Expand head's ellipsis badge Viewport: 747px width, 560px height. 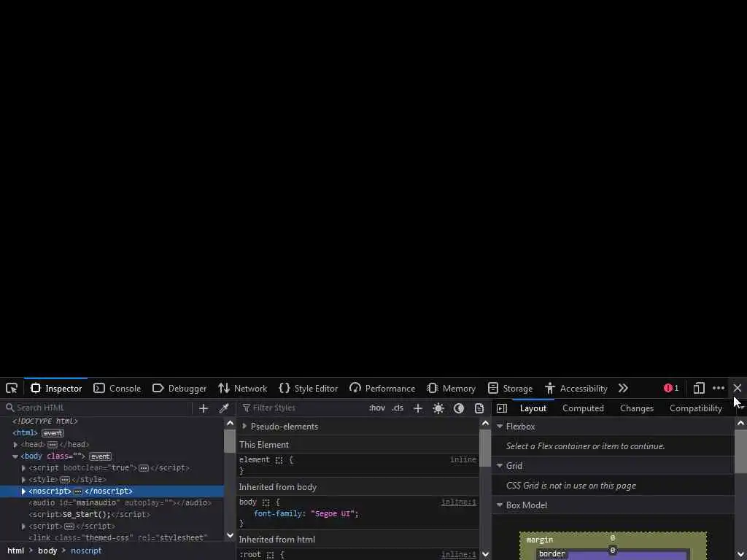(53, 444)
